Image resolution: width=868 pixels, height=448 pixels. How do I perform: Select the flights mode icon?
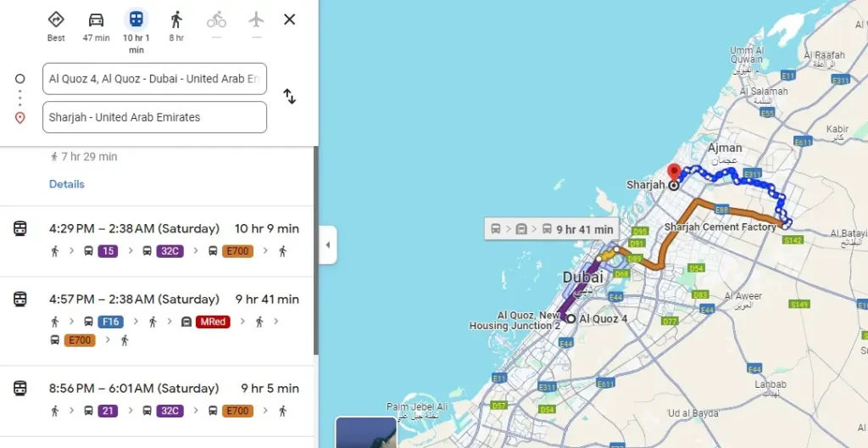click(x=256, y=20)
